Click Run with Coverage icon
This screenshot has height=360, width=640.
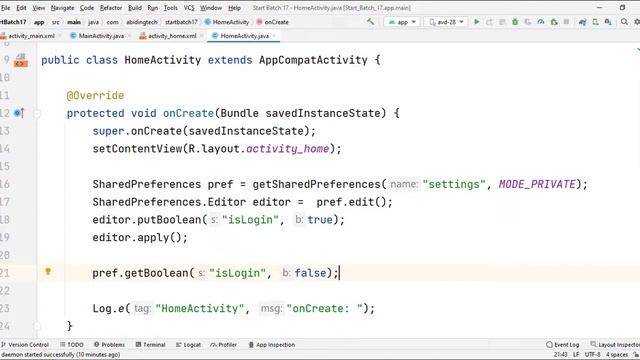point(528,22)
